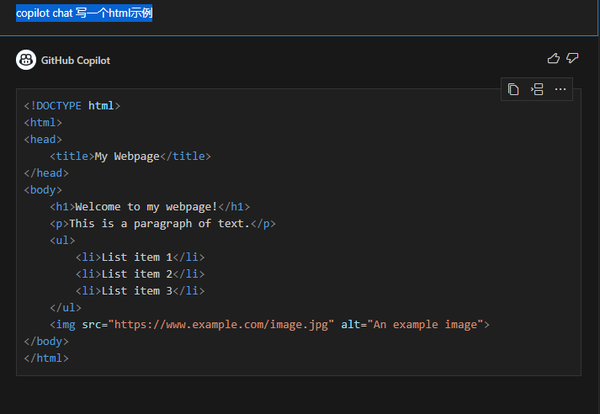This screenshot has width=600, height=414.
Task: Click the thumbs up helpful icon
Action: (554, 59)
